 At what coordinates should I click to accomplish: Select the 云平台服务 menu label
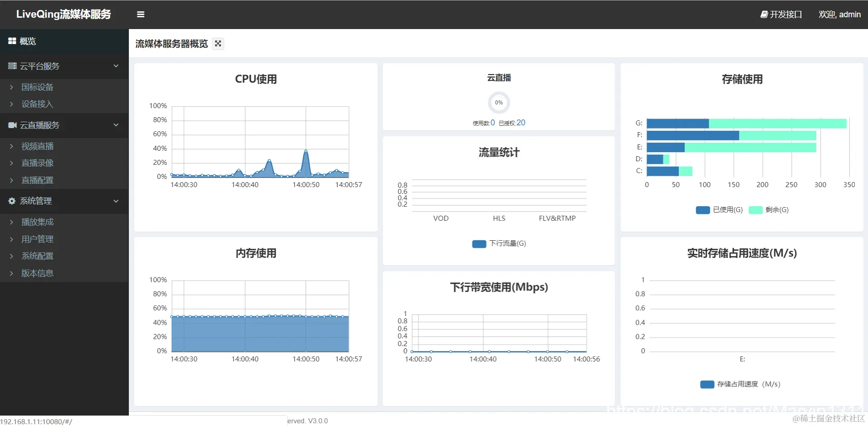click(39, 66)
